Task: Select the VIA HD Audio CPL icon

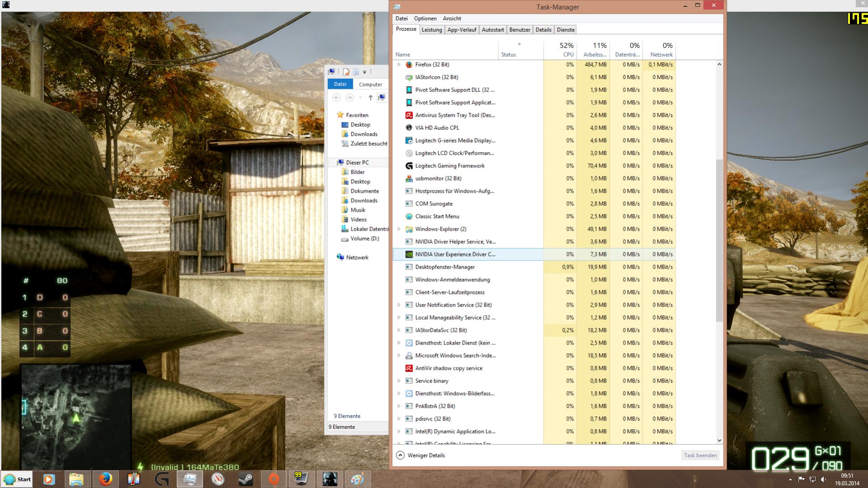Action: 409,128
